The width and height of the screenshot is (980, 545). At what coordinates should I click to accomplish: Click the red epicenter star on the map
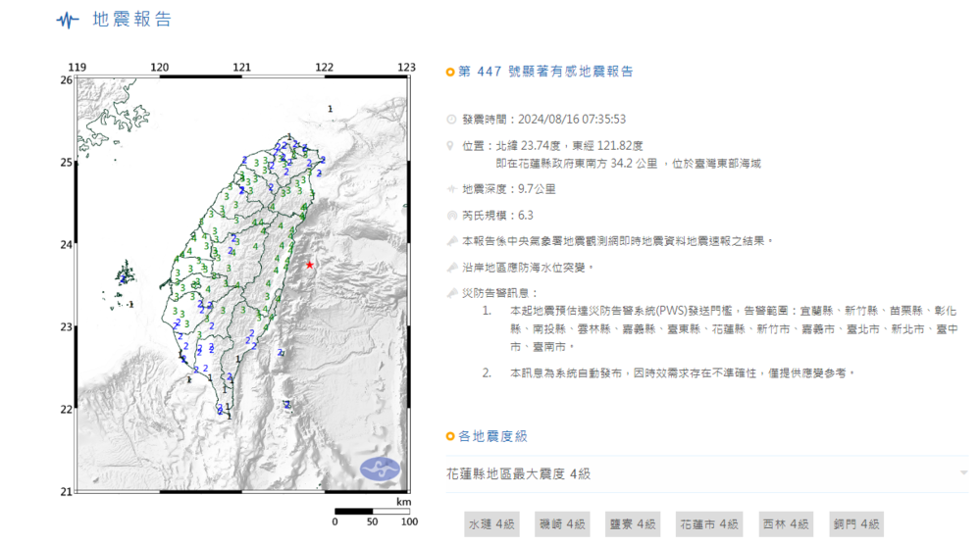pos(309,265)
